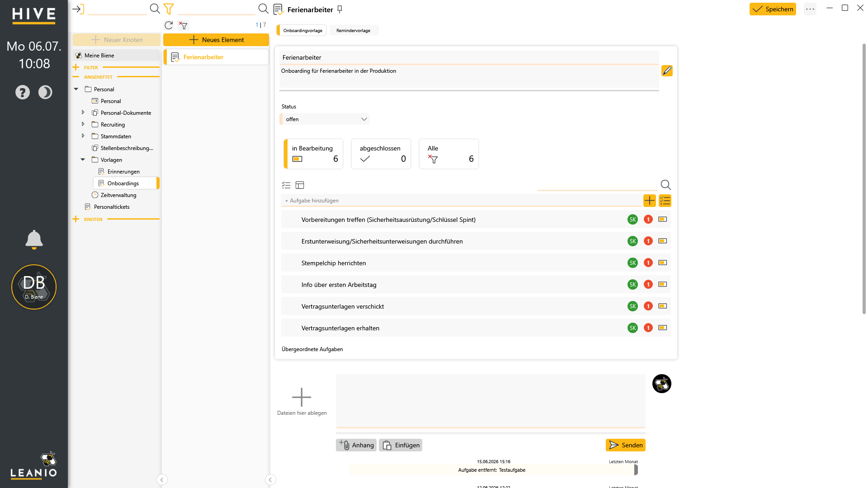
Task: Open the yellow task list icon button
Action: (x=665, y=201)
